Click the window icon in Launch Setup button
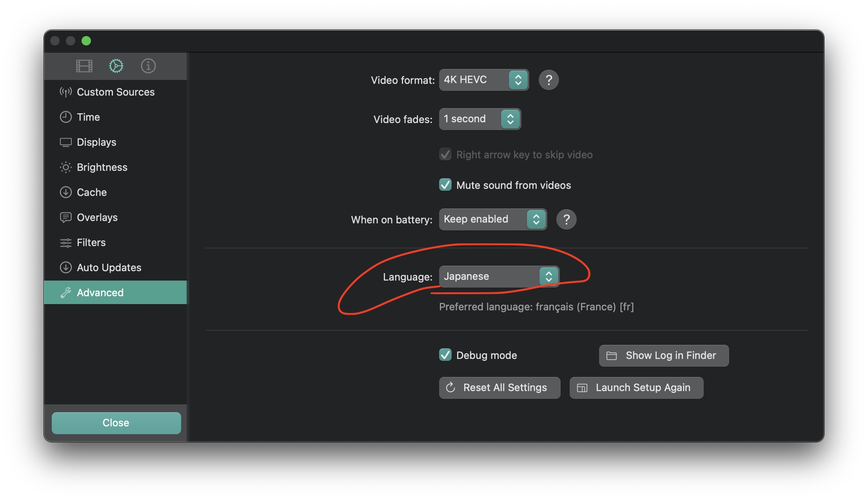The image size is (868, 500). (x=582, y=388)
